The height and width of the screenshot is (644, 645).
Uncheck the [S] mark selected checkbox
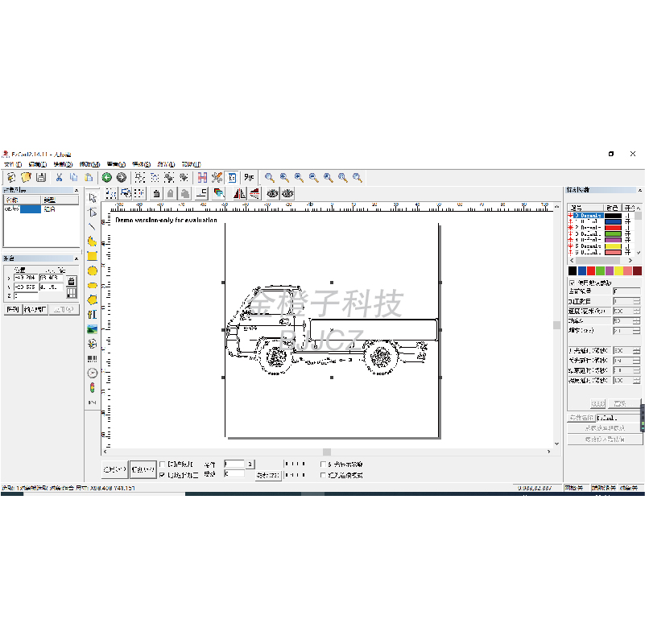click(163, 476)
